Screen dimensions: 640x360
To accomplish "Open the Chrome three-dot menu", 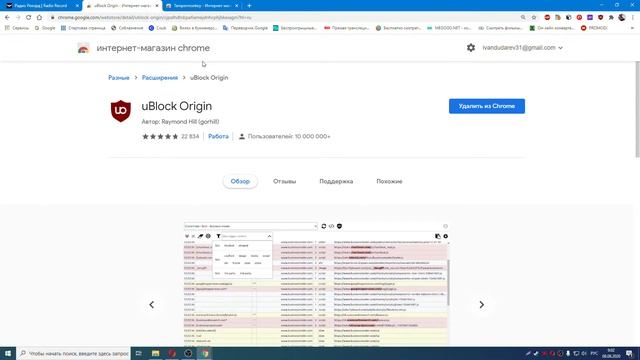I will point(633,18).
